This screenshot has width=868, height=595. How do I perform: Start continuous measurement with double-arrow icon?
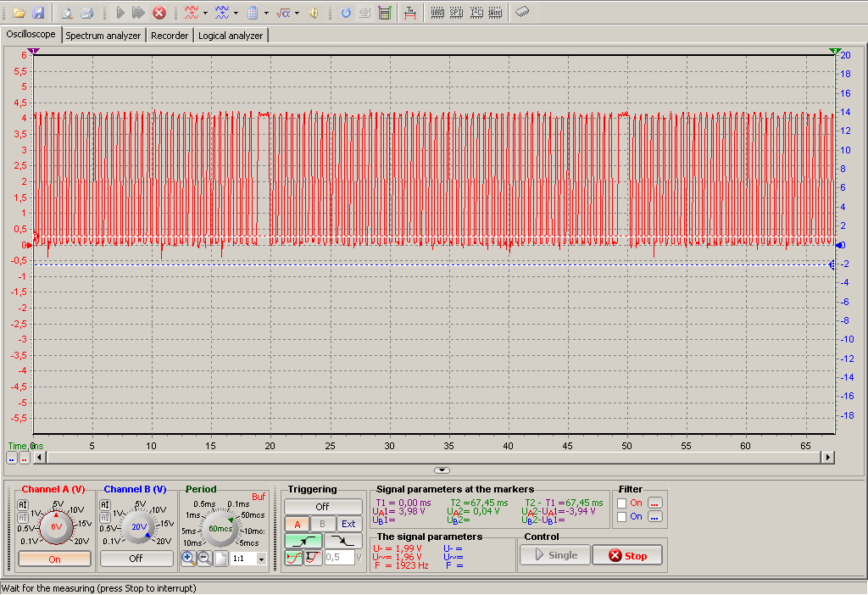coord(138,13)
